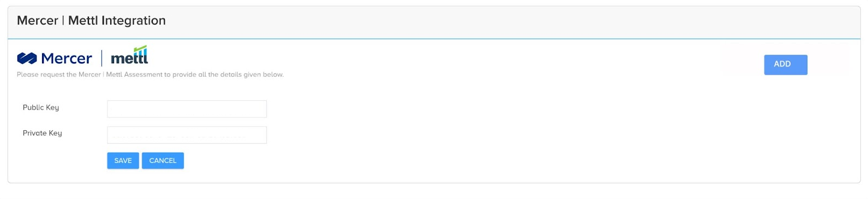Focus the Private Key input field

[187, 135]
